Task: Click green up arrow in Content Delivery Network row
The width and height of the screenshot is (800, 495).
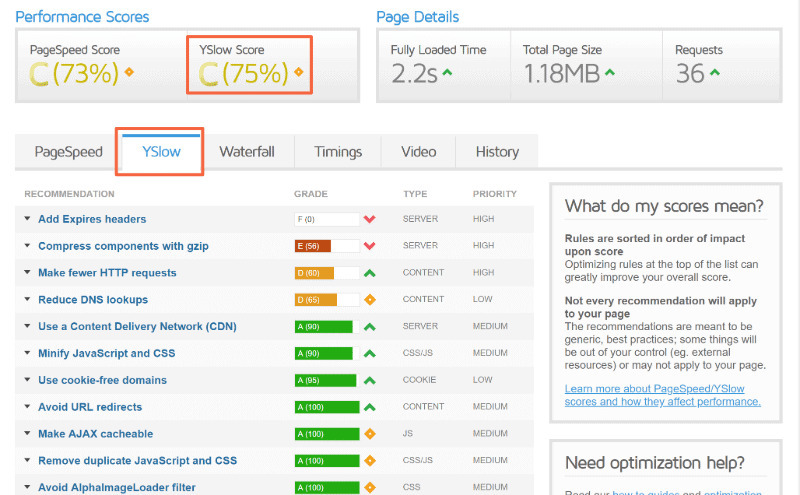Action: tap(370, 327)
